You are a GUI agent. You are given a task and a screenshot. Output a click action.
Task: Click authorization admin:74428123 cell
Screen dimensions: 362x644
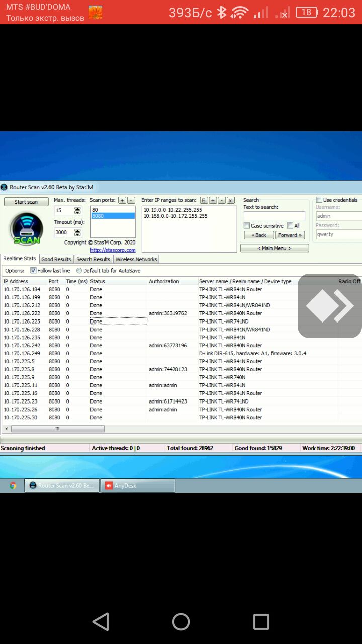pos(168,369)
